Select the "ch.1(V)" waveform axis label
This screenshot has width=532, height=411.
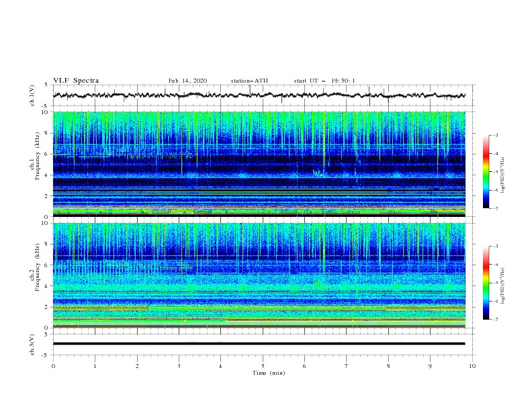[x=32, y=95]
